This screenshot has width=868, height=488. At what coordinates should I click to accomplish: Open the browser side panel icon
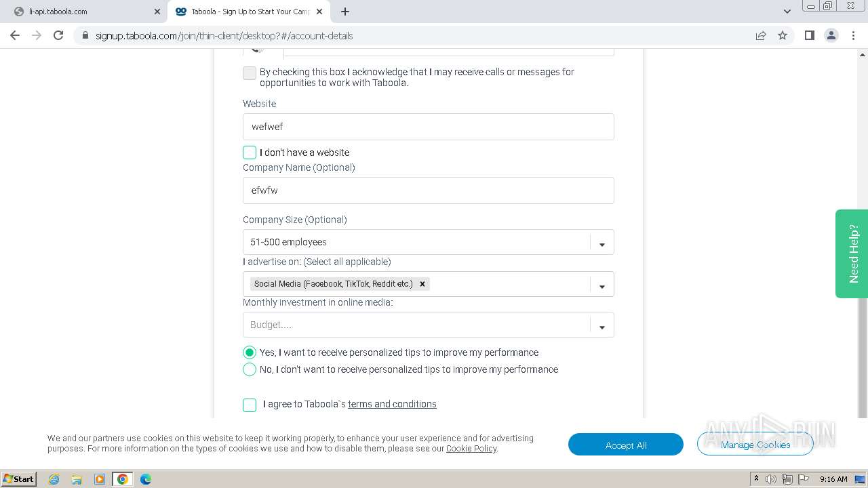(809, 35)
